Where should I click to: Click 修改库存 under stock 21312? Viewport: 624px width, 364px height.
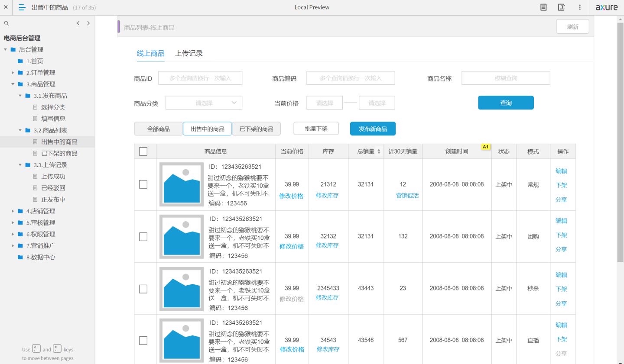point(327,196)
